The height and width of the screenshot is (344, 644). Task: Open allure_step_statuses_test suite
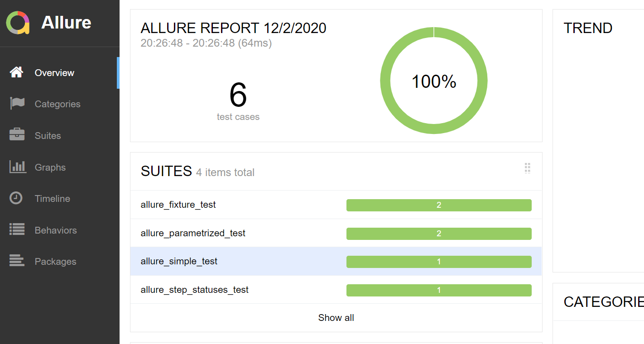click(195, 290)
